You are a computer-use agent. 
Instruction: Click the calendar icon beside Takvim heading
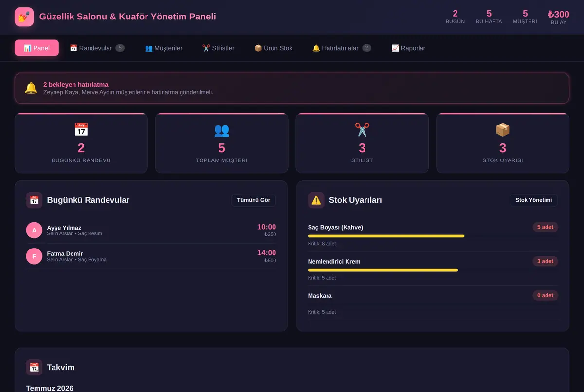[34, 367]
